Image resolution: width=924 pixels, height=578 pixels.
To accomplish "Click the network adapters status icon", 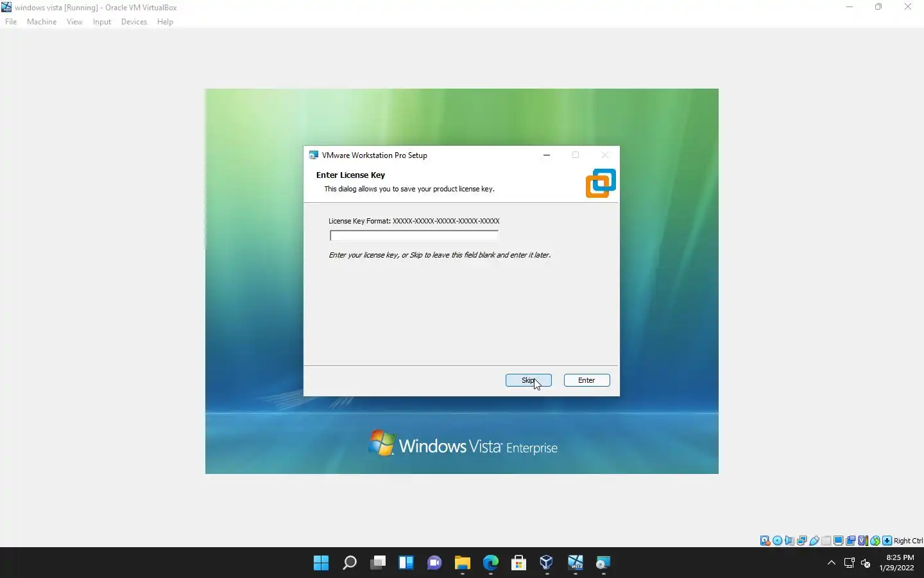I will click(801, 541).
